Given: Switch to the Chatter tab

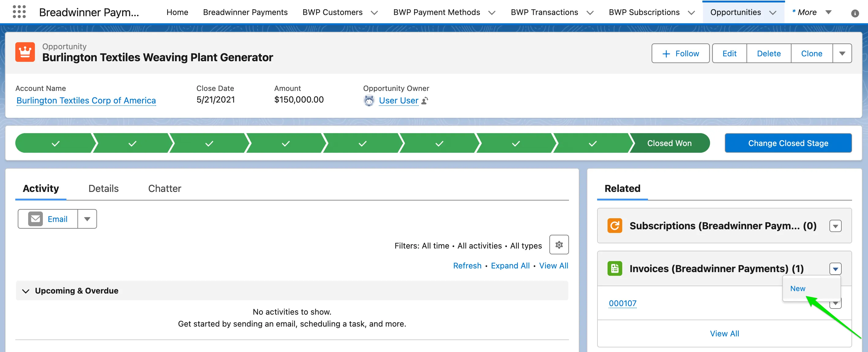Looking at the screenshot, I should click(164, 188).
